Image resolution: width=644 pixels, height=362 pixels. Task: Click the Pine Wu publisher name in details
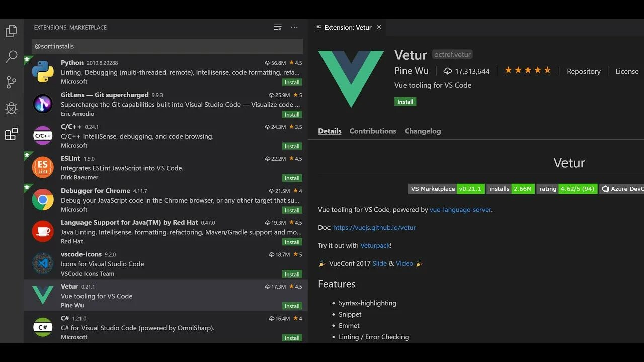(x=412, y=71)
